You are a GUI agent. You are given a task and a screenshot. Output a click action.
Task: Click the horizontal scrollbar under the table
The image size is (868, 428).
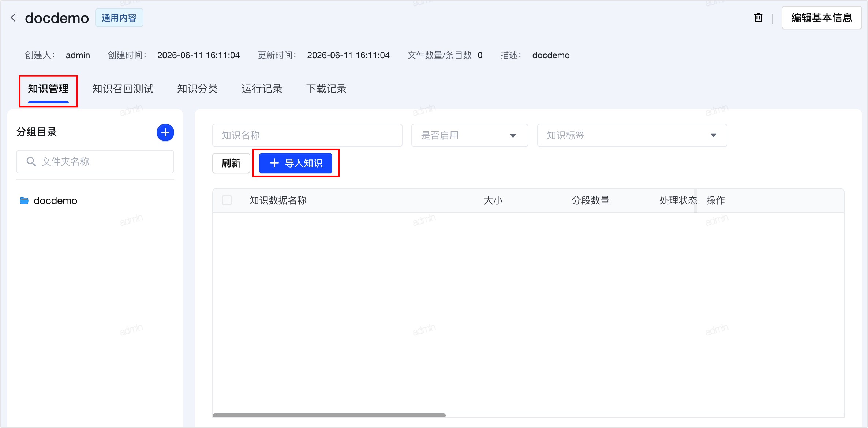[x=329, y=415]
